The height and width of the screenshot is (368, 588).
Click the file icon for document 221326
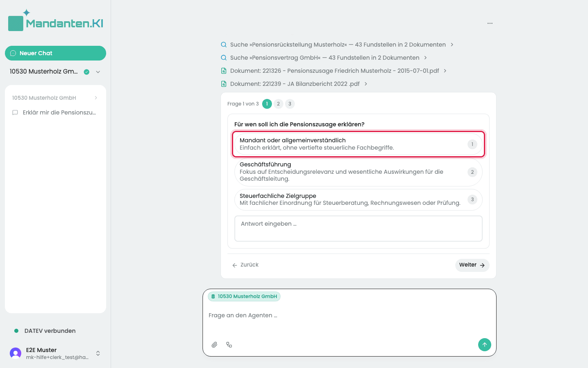[224, 71]
